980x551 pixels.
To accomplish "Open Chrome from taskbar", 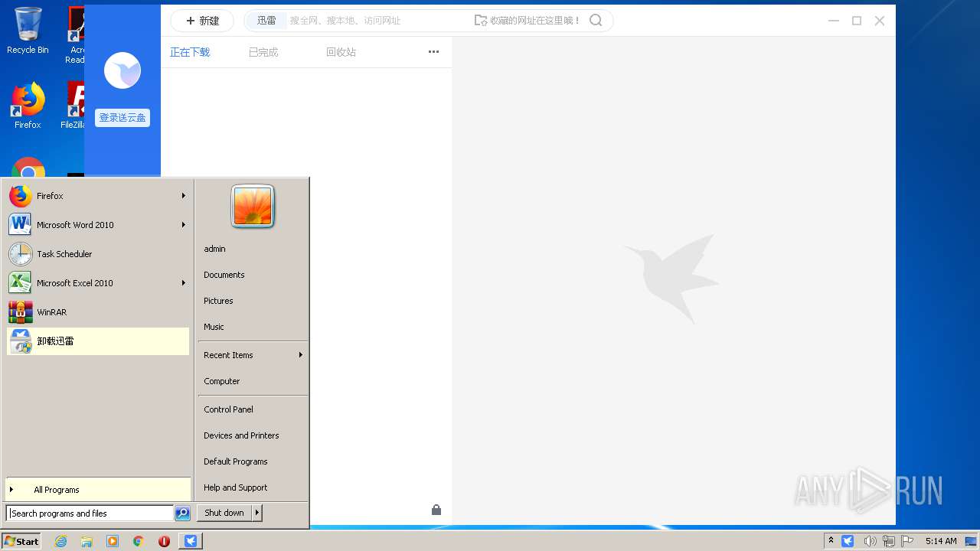I will [x=138, y=541].
